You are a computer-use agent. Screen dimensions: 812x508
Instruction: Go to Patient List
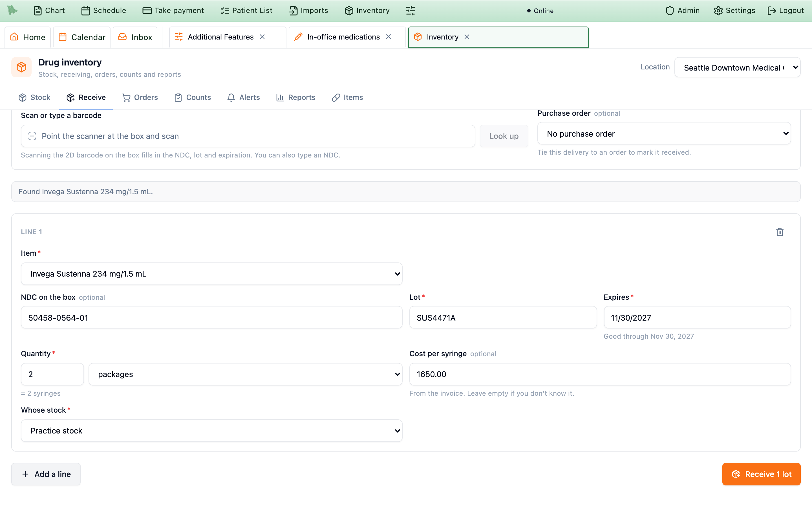click(x=246, y=10)
